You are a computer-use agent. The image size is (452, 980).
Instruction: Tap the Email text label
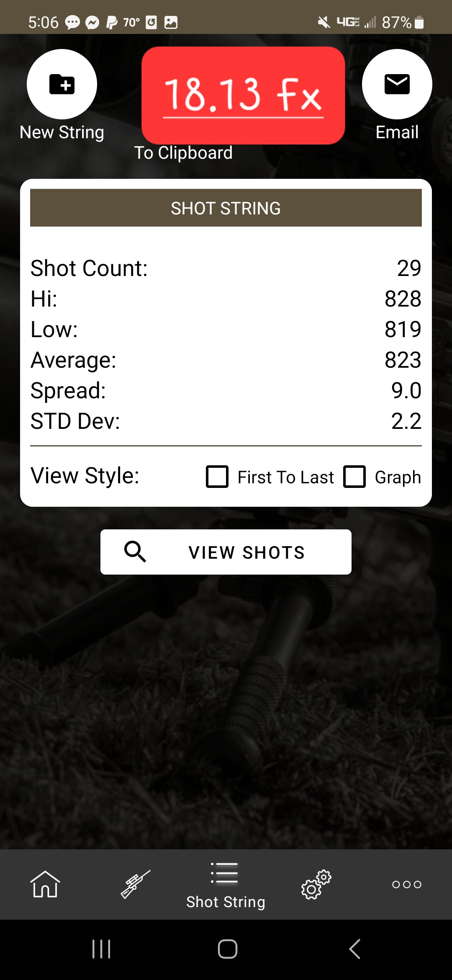click(x=397, y=132)
